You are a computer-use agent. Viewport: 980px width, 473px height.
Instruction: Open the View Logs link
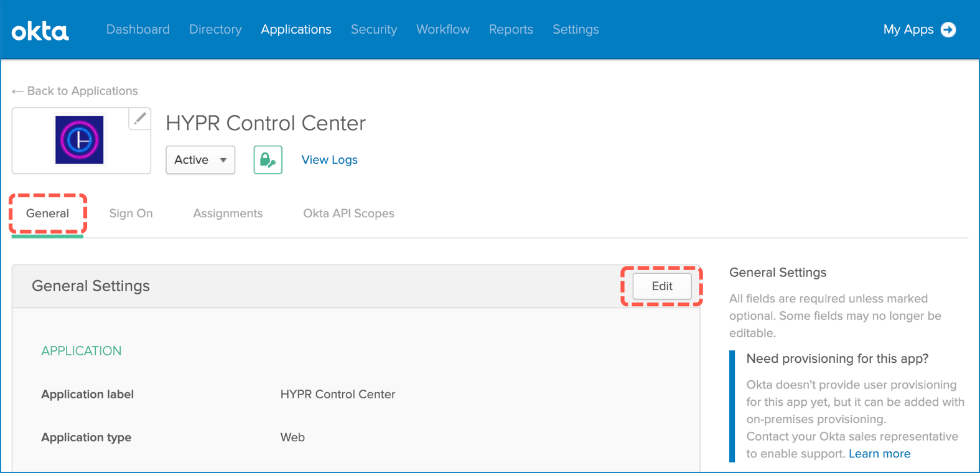pos(329,160)
